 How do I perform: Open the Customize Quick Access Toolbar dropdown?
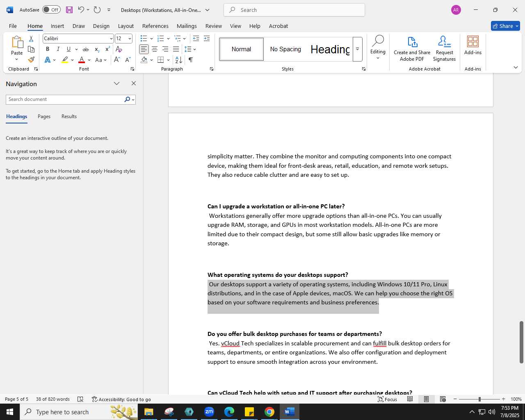click(x=109, y=10)
